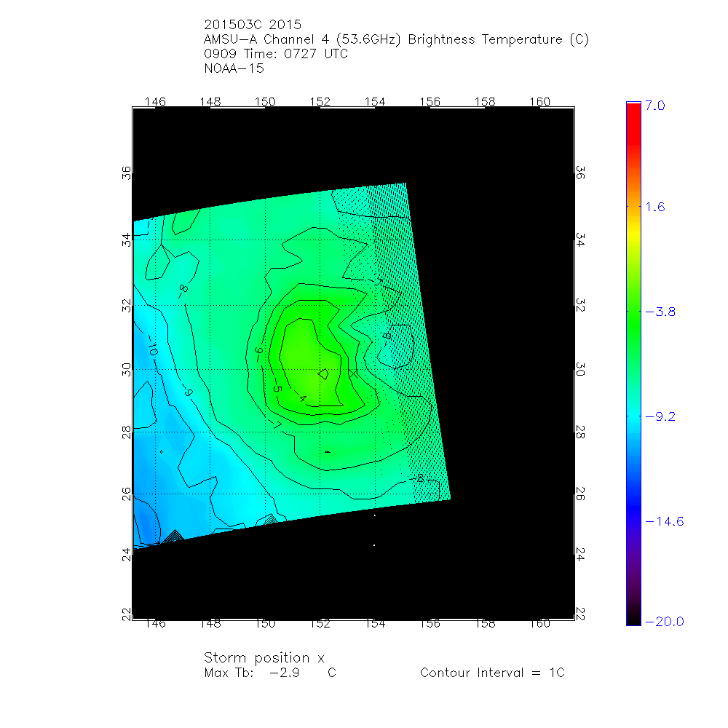728x728 pixels.
Task: Click the left axis latitude label '30'
Action: 126,370
